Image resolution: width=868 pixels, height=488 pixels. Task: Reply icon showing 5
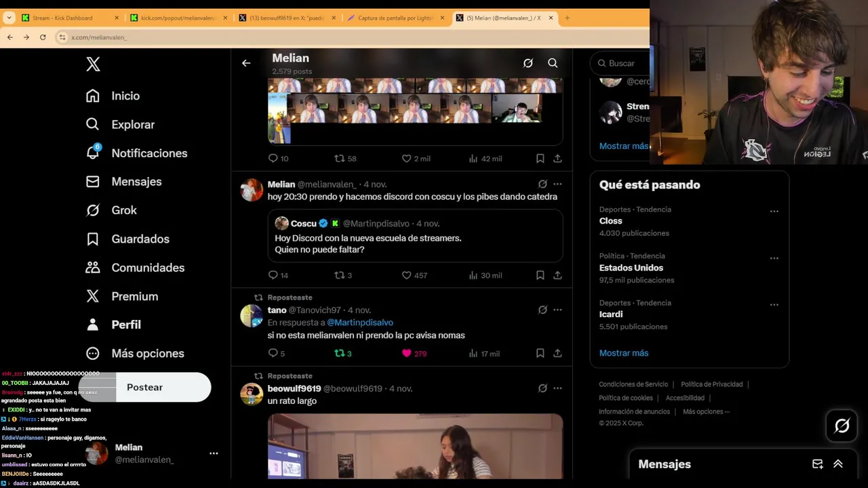pyautogui.click(x=273, y=353)
